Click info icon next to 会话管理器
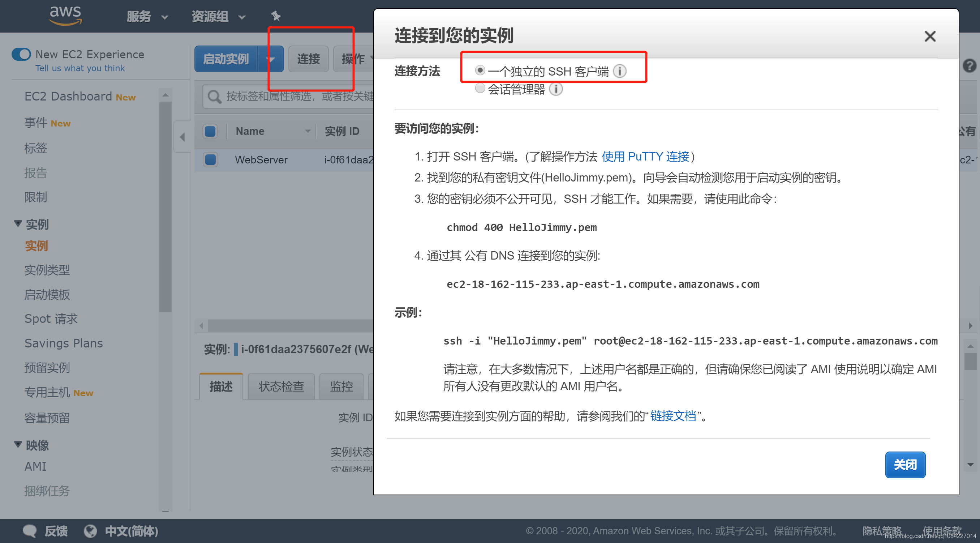Image resolution: width=980 pixels, height=543 pixels. point(556,89)
